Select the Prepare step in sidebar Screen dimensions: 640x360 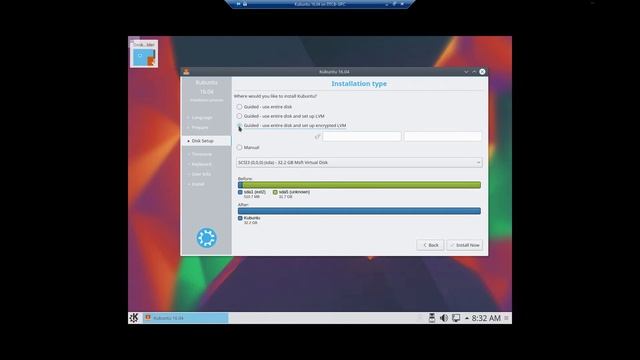(200, 127)
